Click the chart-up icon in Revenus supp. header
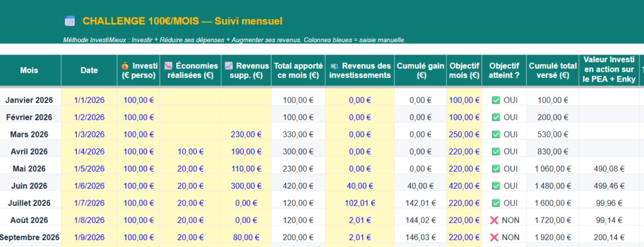The image size is (644, 247). coord(229,65)
